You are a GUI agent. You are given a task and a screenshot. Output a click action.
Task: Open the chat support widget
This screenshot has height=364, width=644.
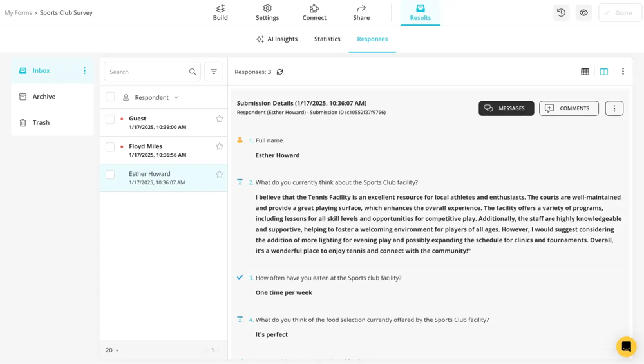tap(626, 347)
